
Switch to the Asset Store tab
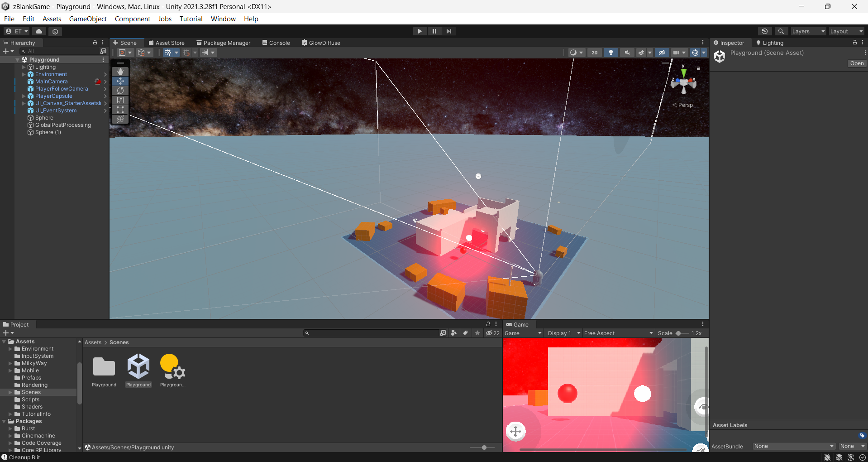[166, 43]
